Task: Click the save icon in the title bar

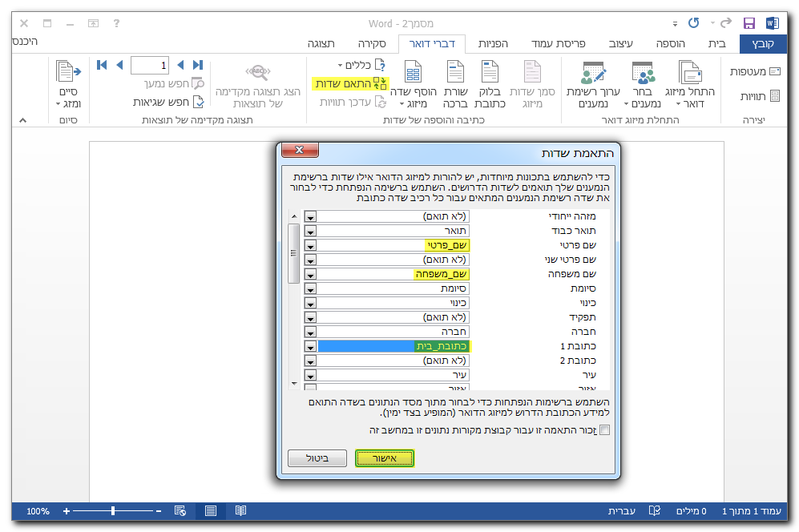Action: (x=749, y=23)
